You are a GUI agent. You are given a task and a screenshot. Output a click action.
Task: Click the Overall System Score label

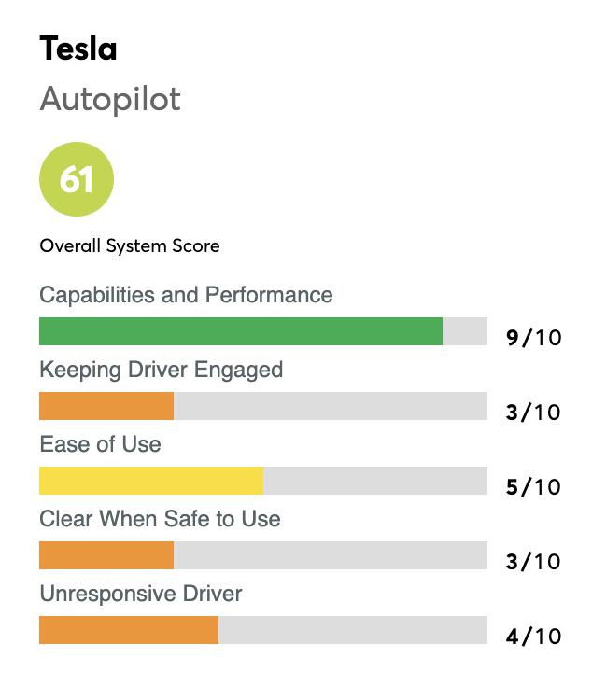[x=130, y=246]
